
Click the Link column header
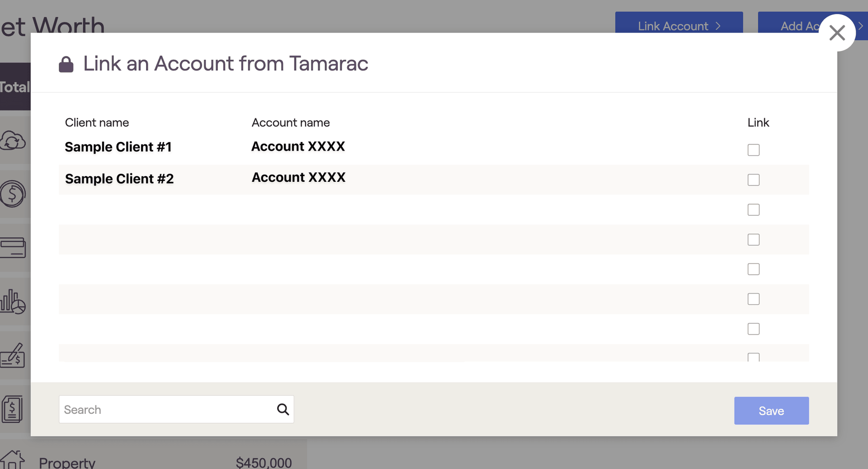pos(758,123)
